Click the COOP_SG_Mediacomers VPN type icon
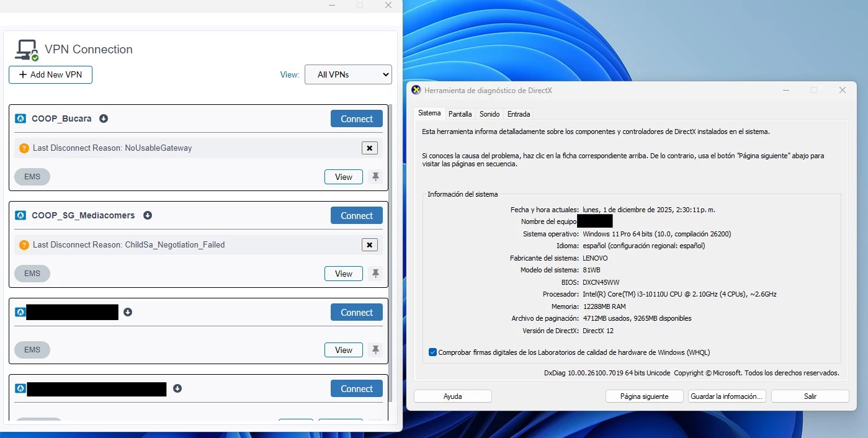The width and height of the screenshot is (868, 438). click(20, 215)
